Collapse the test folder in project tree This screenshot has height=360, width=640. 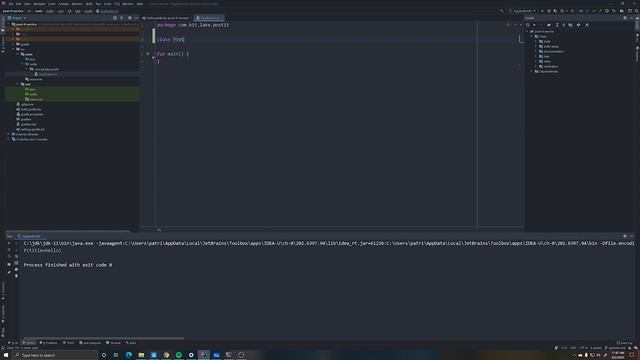coord(18,84)
